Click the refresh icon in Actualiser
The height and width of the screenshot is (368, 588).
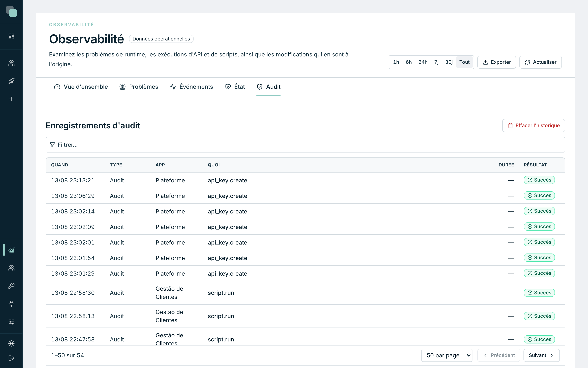click(528, 62)
